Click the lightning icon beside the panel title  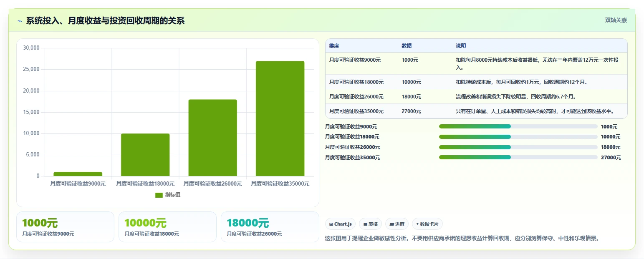[x=20, y=21]
